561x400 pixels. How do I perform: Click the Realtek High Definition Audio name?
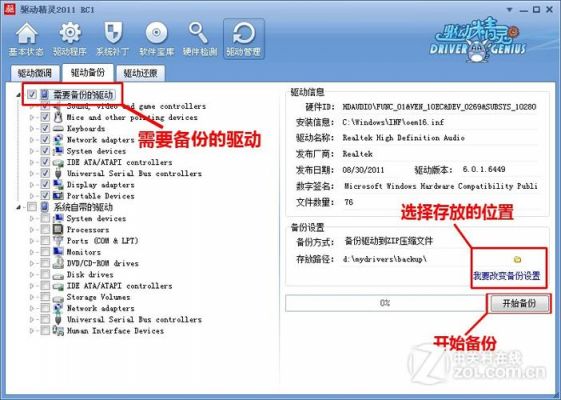point(403,138)
